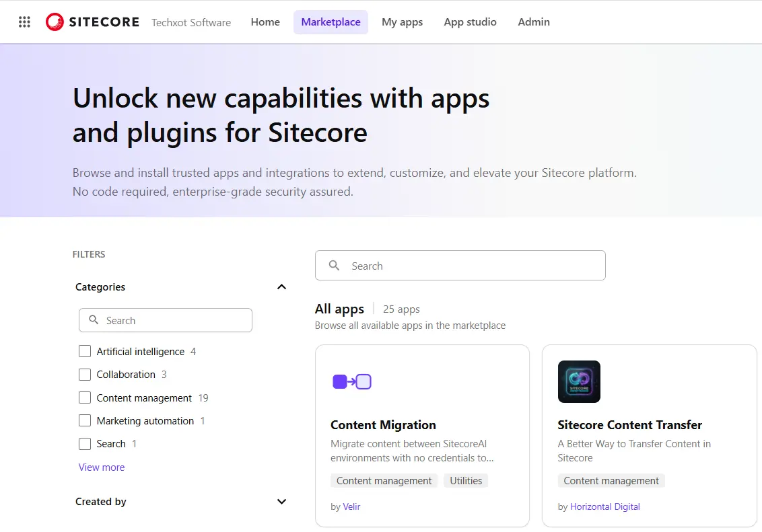Image resolution: width=762 pixels, height=532 pixels.
Task: Click the 'Unlock new capabilities' headline
Action: tap(281, 115)
